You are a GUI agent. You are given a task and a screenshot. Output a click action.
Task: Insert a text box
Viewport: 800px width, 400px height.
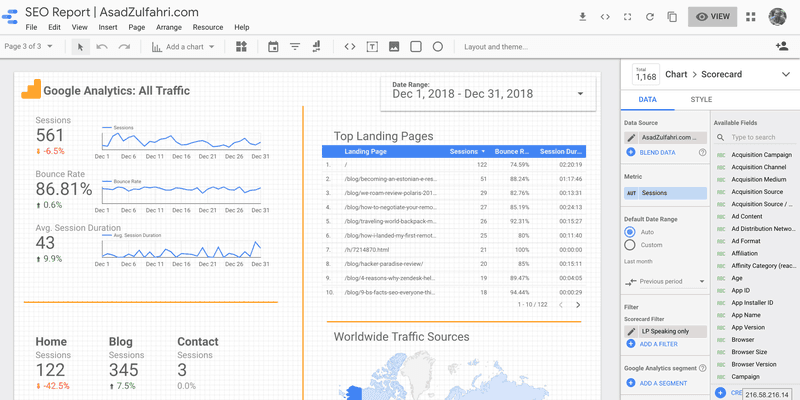point(372,47)
